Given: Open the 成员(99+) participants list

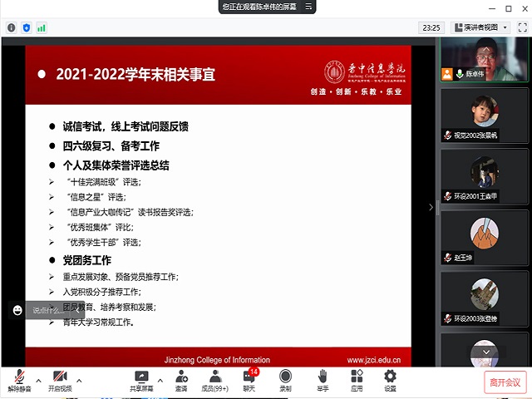Looking at the screenshot, I should tap(215, 381).
